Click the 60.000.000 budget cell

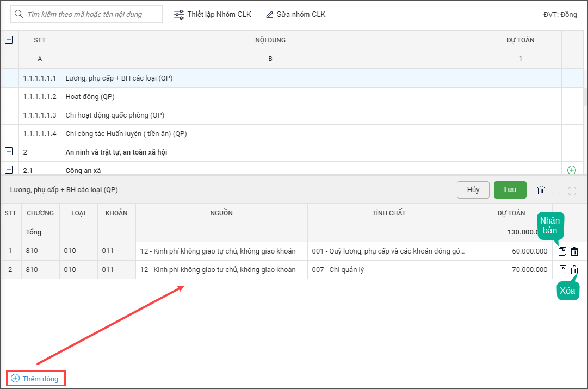pos(511,251)
